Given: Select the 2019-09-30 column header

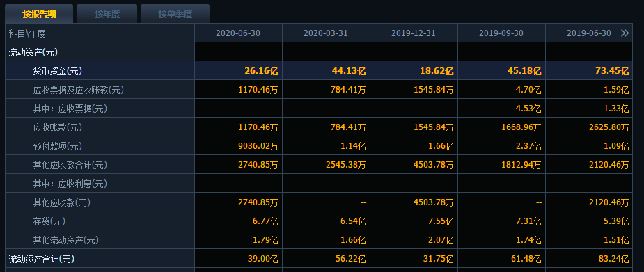Looking at the screenshot, I should point(501,33).
